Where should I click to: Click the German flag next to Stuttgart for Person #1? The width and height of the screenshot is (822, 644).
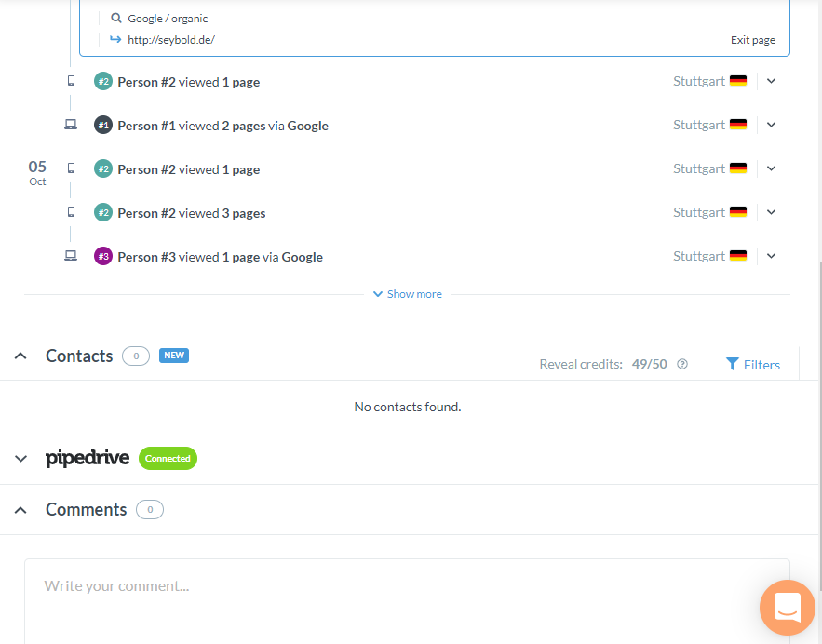pos(737,123)
